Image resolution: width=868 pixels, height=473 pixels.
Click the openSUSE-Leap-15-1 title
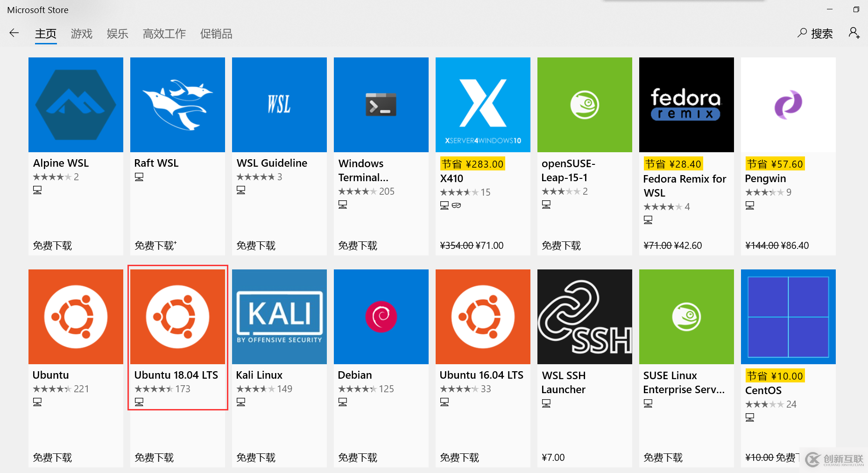(x=568, y=170)
